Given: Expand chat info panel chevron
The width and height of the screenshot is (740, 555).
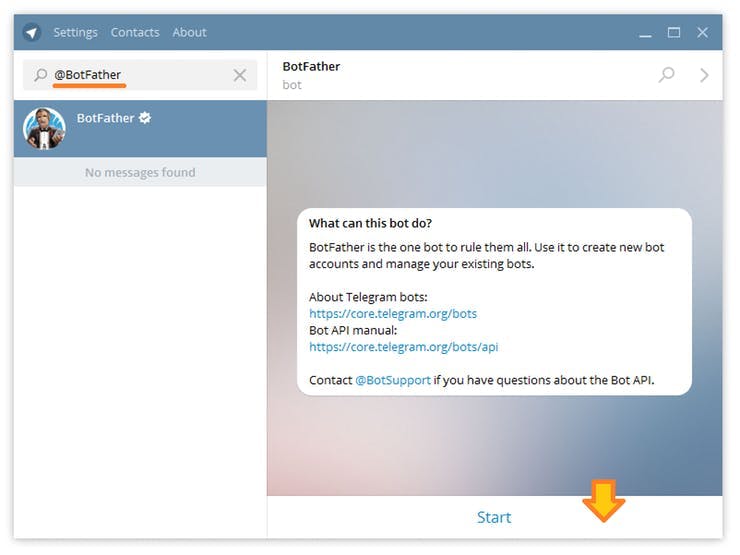Looking at the screenshot, I should 704,75.
